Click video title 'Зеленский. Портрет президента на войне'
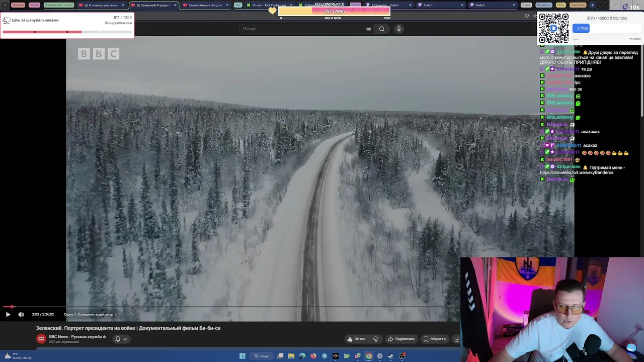This screenshot has height=362, width=644. point(128,328)
